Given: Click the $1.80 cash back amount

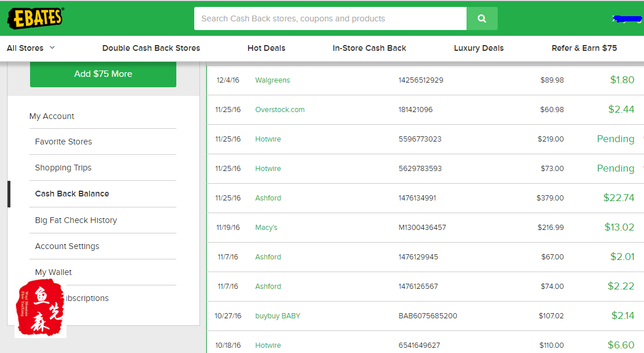Looking at the screenshot, I should [x=622, y=80].
